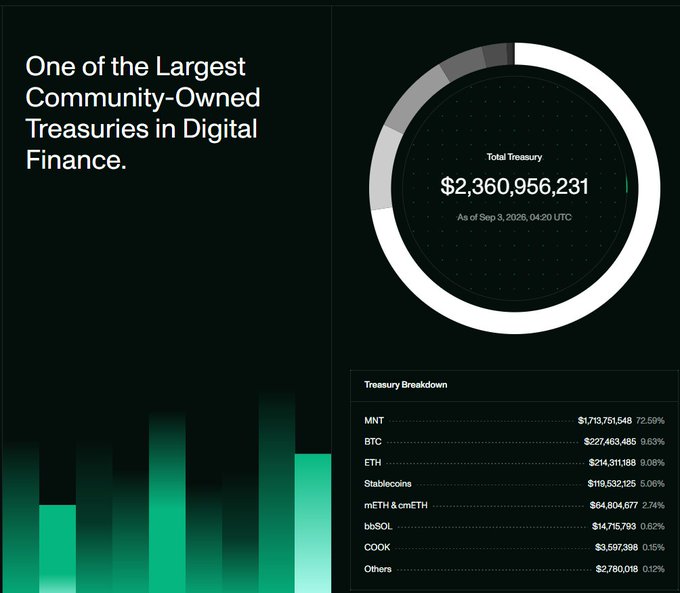Click the MNT percentage 72.59%
Viewport: 680px width, 593px height.
point(650,420)
